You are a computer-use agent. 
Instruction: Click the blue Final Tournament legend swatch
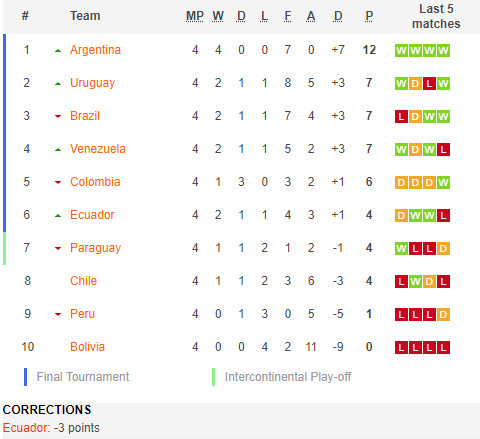tap(25, 377)
